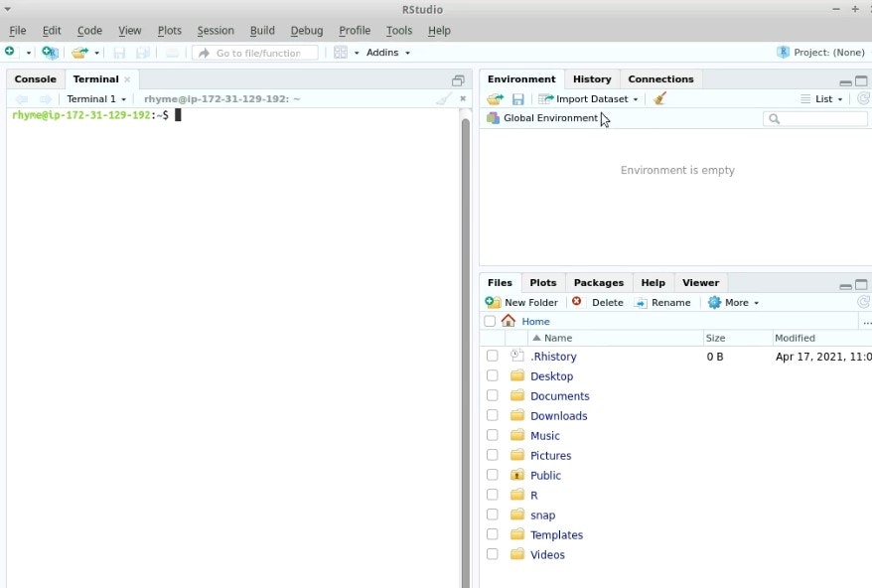Viewport: 872px width, 588px height.
Task: Click the Home breadcrumb link
Action: click(x=535, y=322)
